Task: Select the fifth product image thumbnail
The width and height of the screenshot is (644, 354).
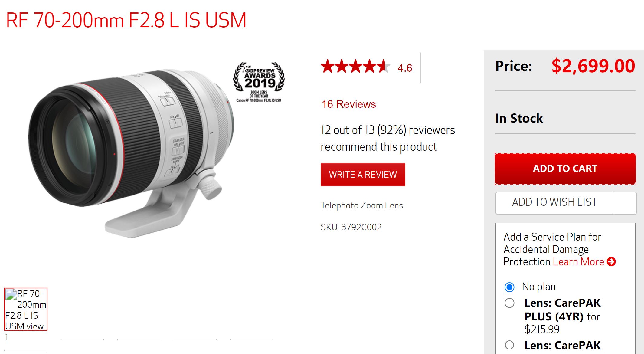Action: [252, 339]
